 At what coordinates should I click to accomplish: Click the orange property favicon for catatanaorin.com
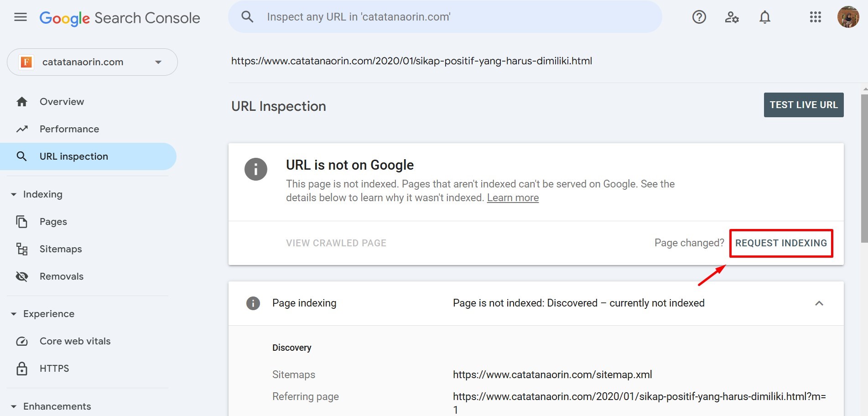[x=26, y=62]
